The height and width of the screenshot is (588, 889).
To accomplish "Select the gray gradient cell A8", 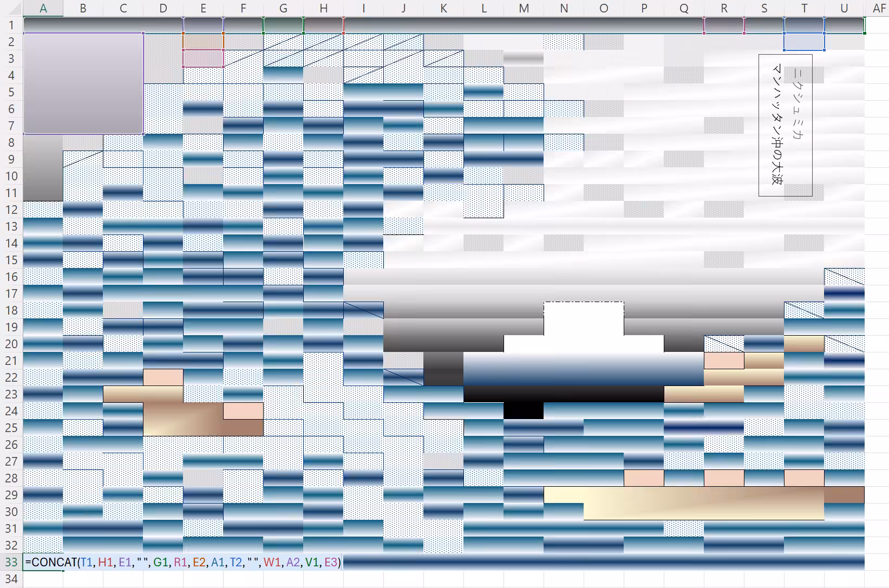I will point(43,168).
